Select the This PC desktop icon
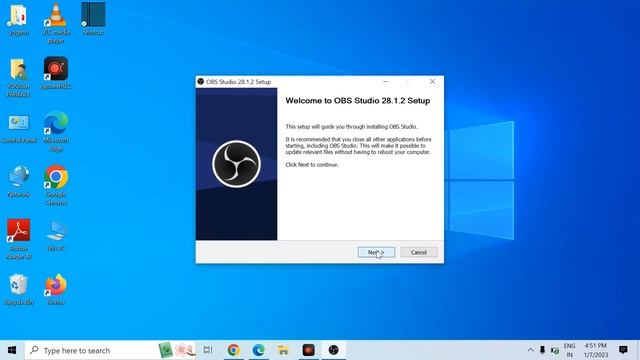The image size is (640, 360). click(x=56, y=236)
